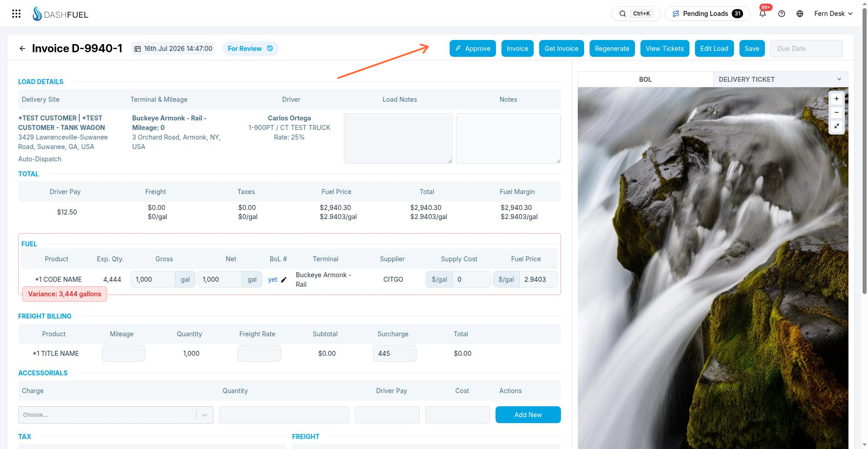Open View Tickets
The height and width of the screenshot is (449, 868).
tap(665, 49)
